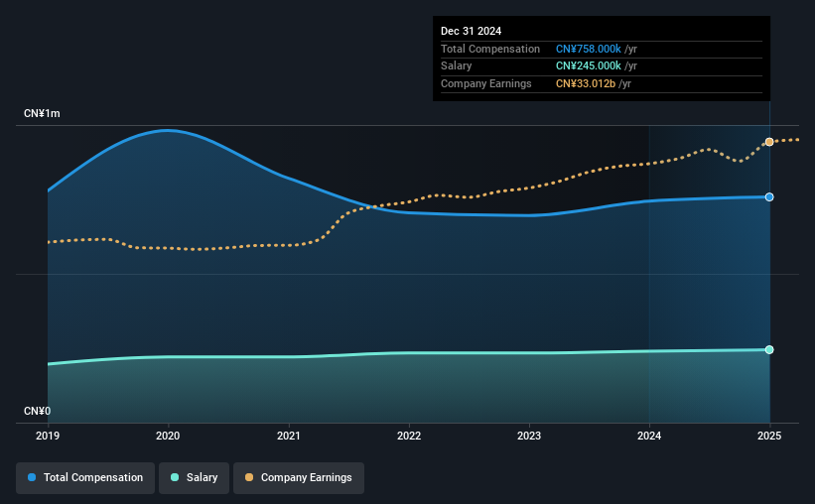Image resolution: width=815 pixels, height=504 pixels.
Task: Click the blue Total Compensation data point at 2025
Action: click(x=769, y=196)
